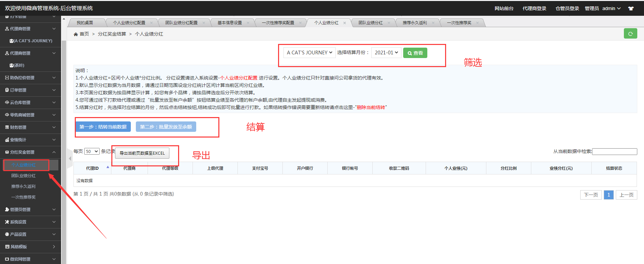
Task: Open the 个人业绩分红配置 red link
Action: pos(238,78)
